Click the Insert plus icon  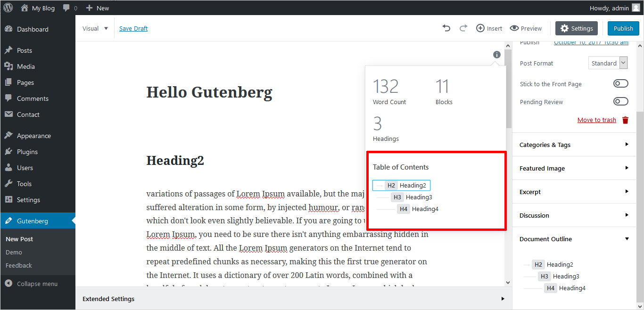(480, 28)
